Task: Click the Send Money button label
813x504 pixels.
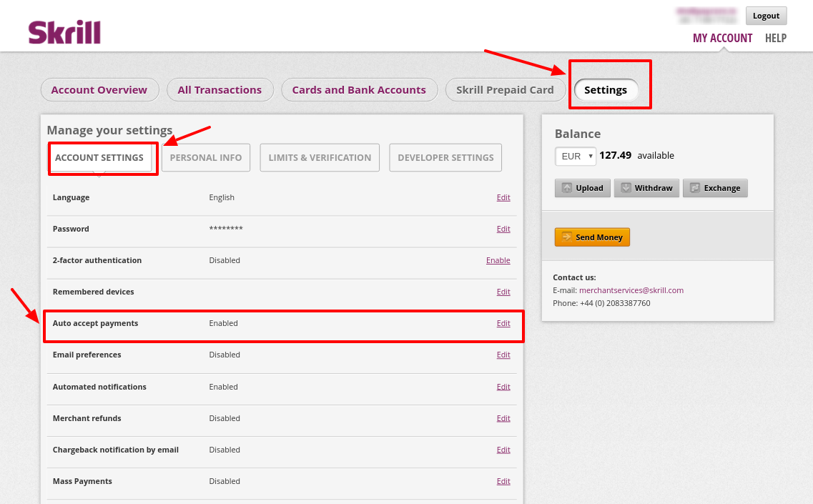Action: coord(599,237)
